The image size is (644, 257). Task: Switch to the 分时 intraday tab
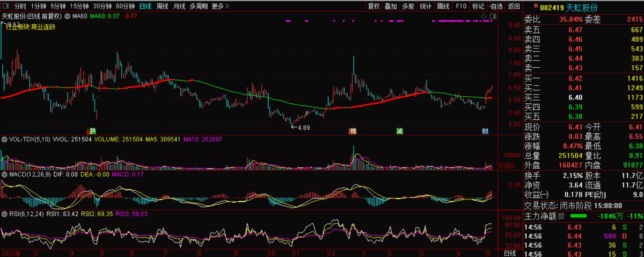20,6
